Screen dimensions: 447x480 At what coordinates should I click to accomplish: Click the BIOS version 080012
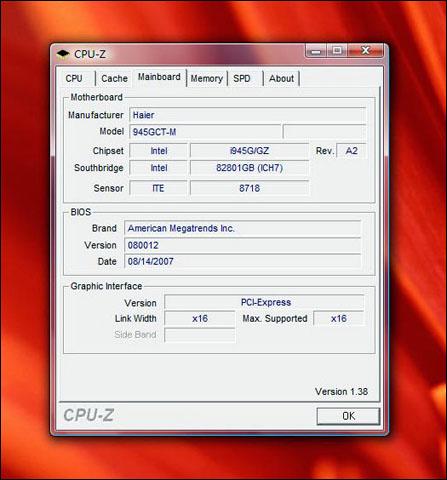coord(242,245)
